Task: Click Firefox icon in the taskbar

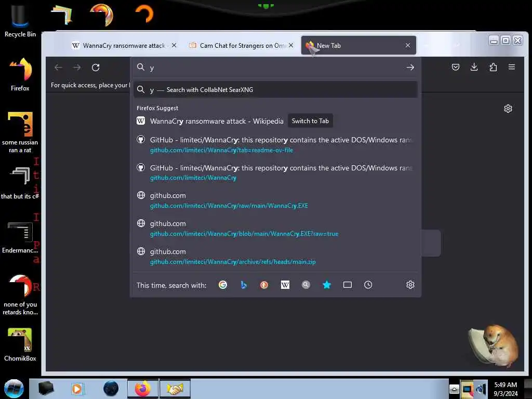Action: (143, 389)
